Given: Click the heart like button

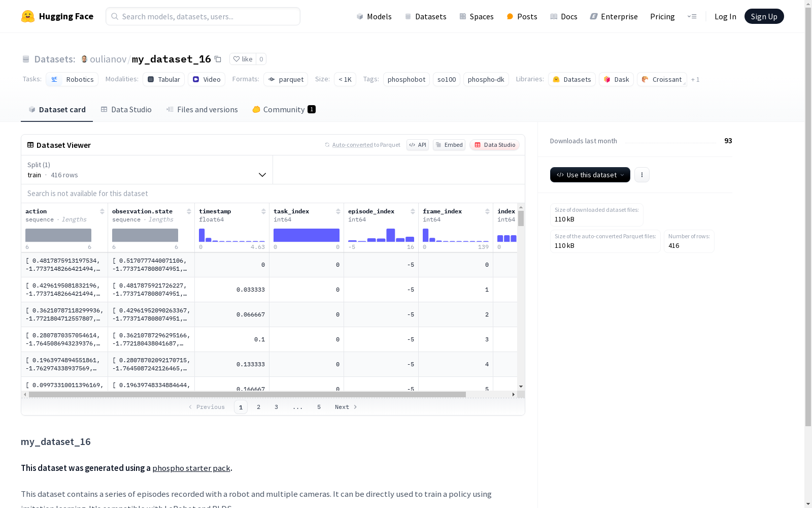Looking at the screenshot, I should (x=243, y=59).
